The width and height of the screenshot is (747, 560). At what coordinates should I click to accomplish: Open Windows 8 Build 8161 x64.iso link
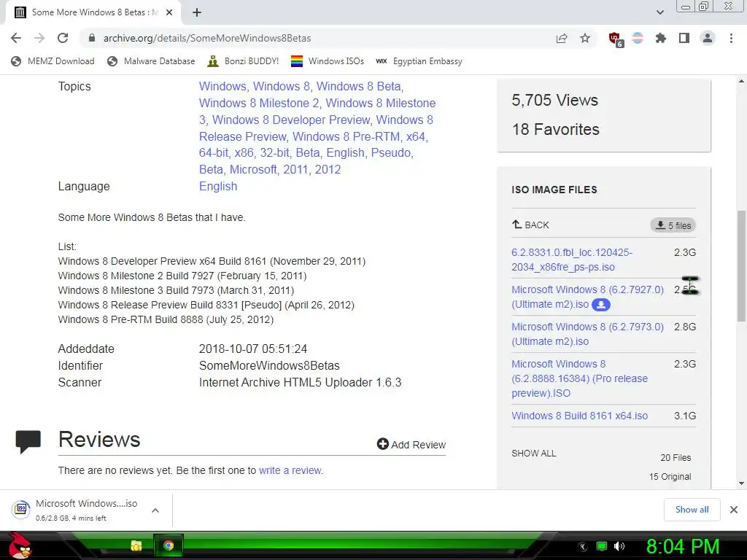point(579,416)
